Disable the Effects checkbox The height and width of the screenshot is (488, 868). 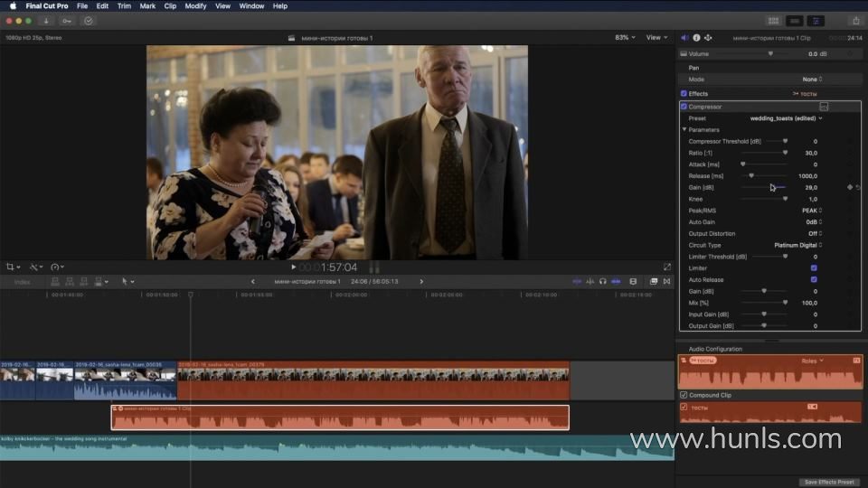[684, 93]
